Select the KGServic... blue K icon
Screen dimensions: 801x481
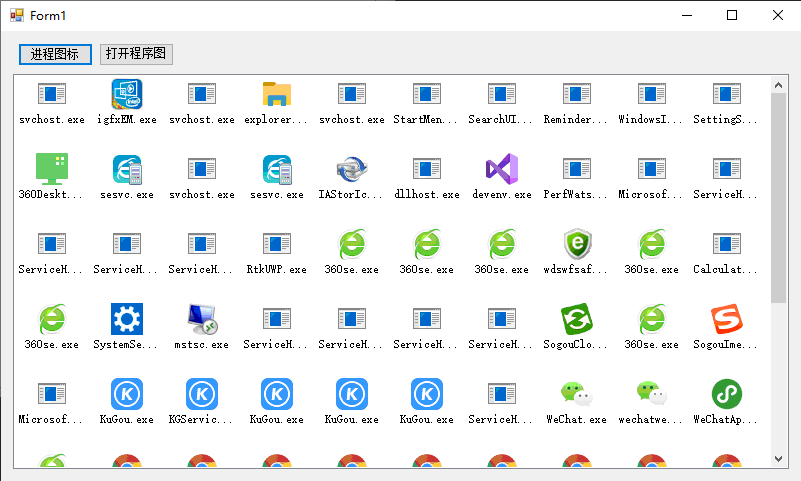pyautogui.click(x=202, y=394)
